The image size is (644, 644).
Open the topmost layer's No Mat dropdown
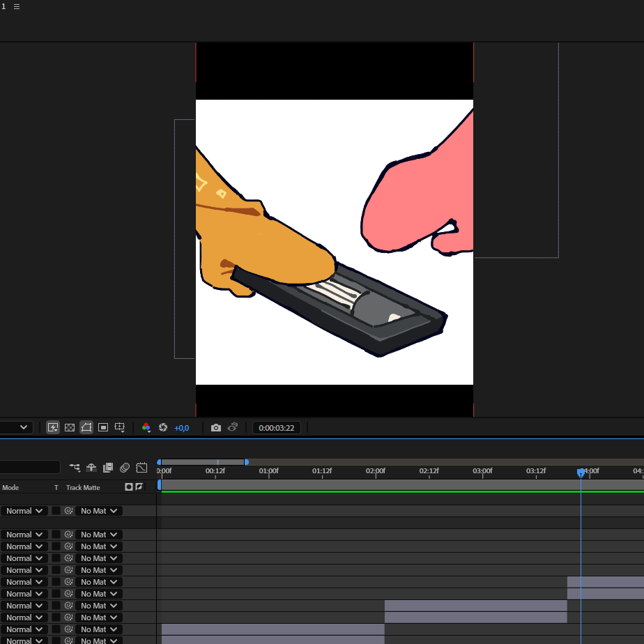98,511
